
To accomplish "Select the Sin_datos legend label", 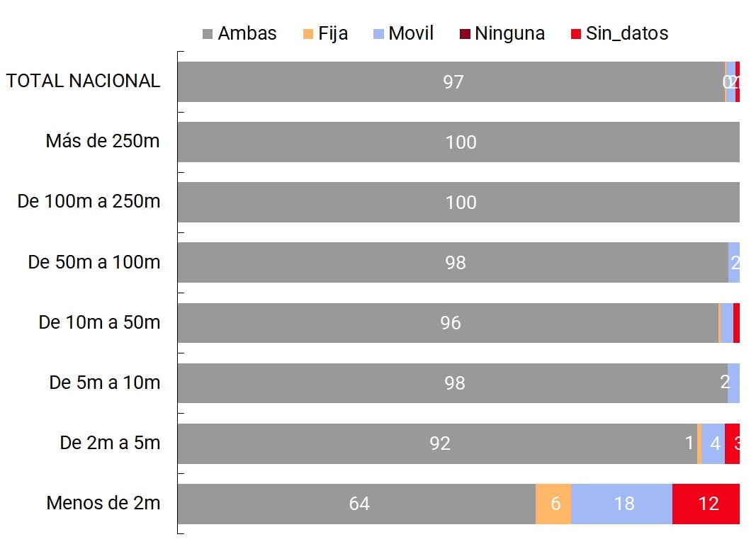I will tap(626, 33).
